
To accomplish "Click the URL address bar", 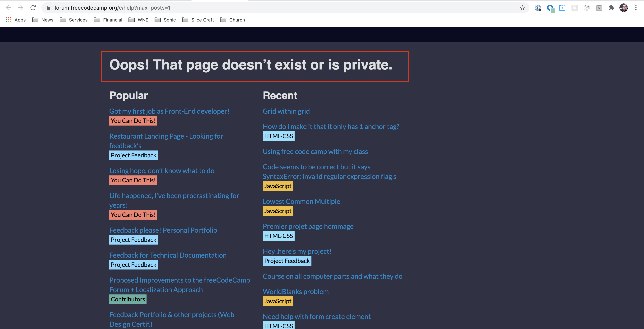I will [x=275, y=8].
